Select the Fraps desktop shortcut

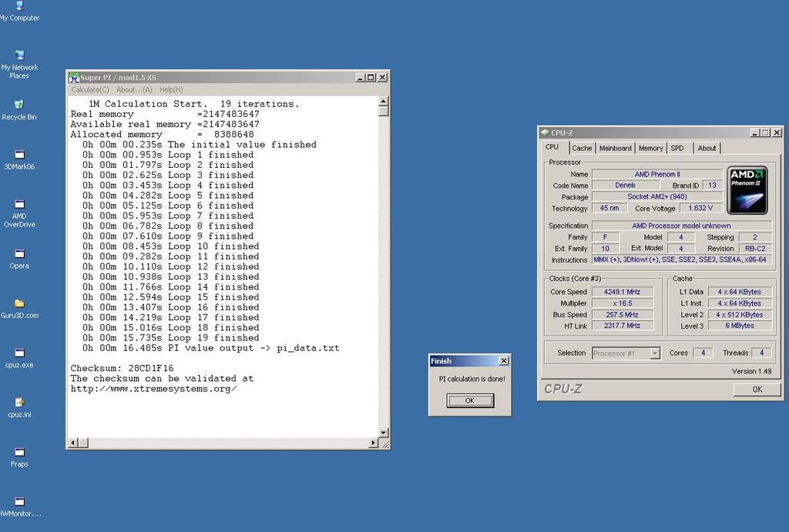[x=19, y=457]
